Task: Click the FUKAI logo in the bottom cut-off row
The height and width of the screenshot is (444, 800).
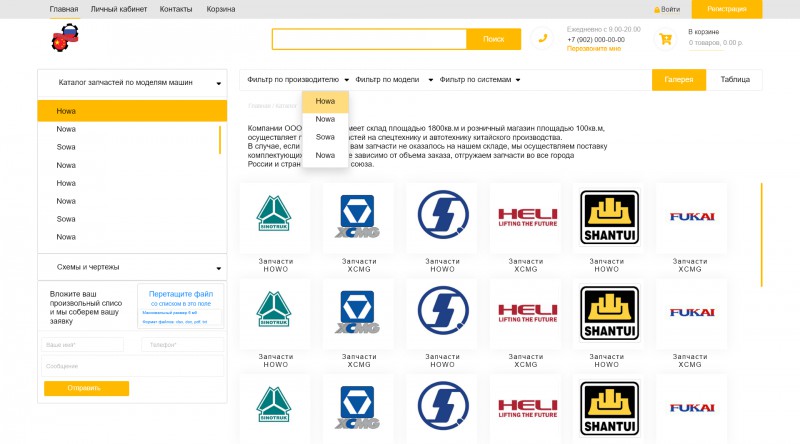Action: tap(692, 408)
